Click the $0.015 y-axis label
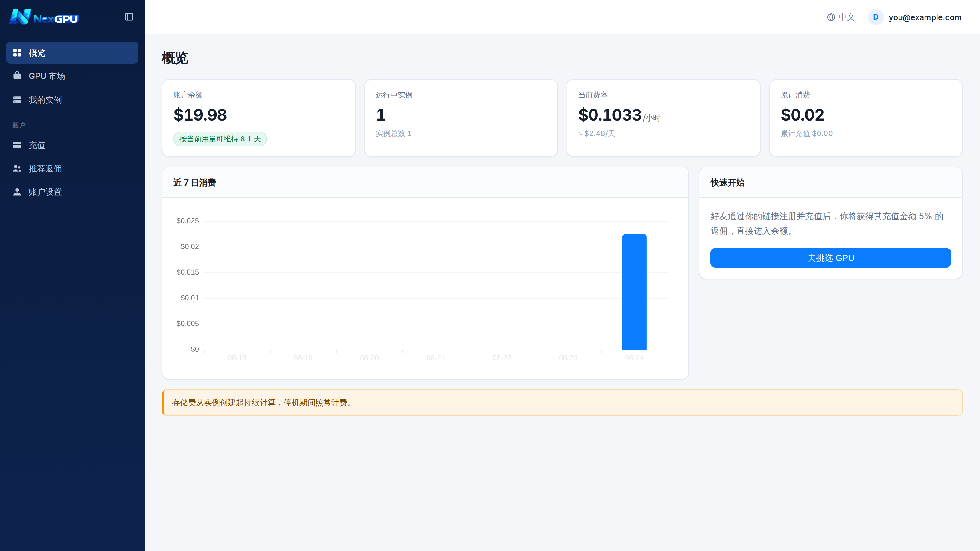Image resolution: width=980 pixels, height=551 pixels. click(x=187, y=272)
